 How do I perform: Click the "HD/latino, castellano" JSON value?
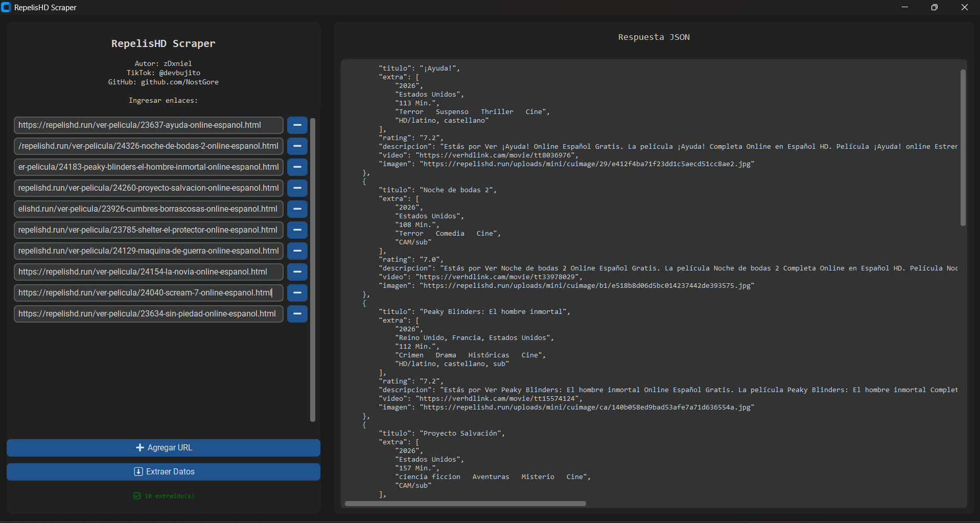442,121
